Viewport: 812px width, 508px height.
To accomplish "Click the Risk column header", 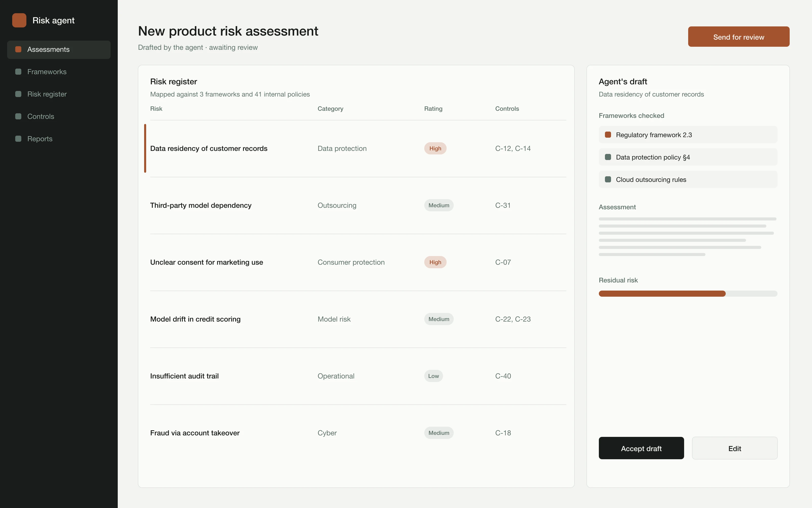I will tap(156, 109).
